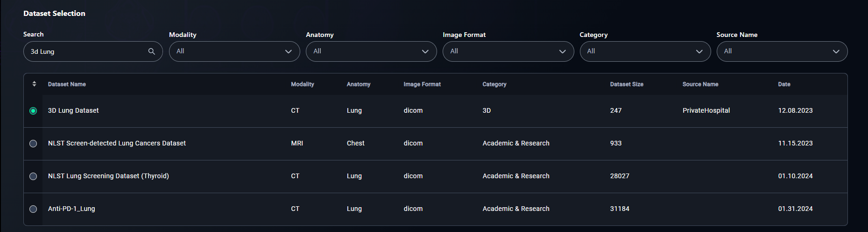Click the Dataset Size column header
Screen dimensions: 868x232
[627, 84]
